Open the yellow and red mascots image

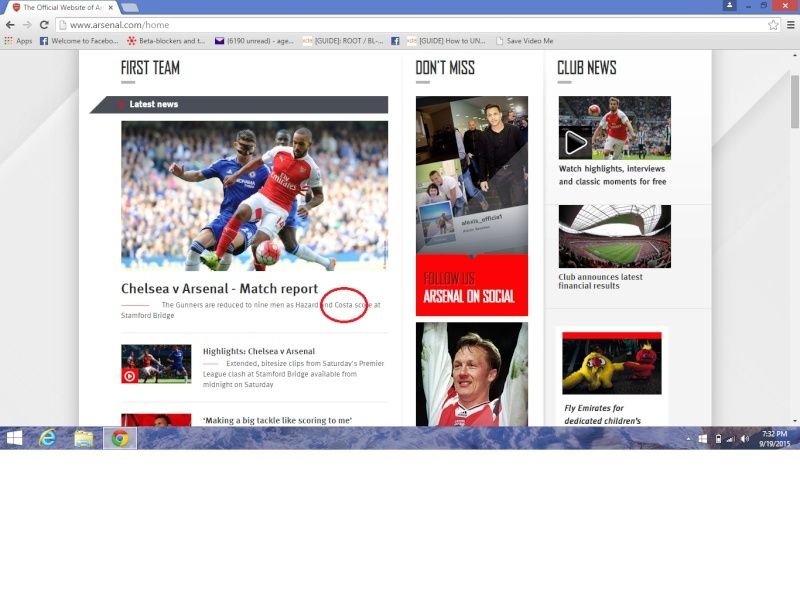coord(612,363)
